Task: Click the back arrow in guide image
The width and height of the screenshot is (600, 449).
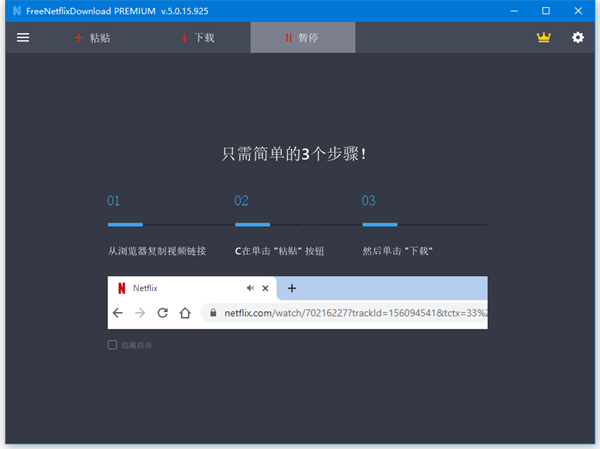Action: [118, 313]
